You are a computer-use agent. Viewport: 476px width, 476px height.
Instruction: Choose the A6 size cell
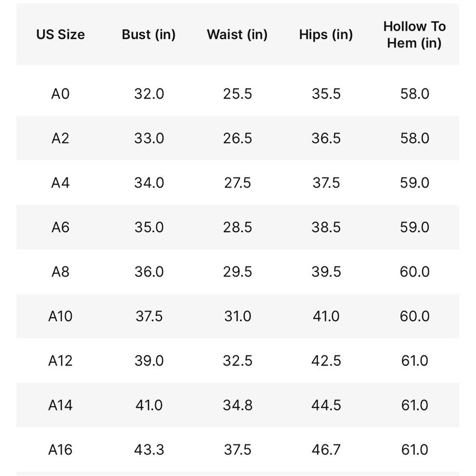[60, 227]
